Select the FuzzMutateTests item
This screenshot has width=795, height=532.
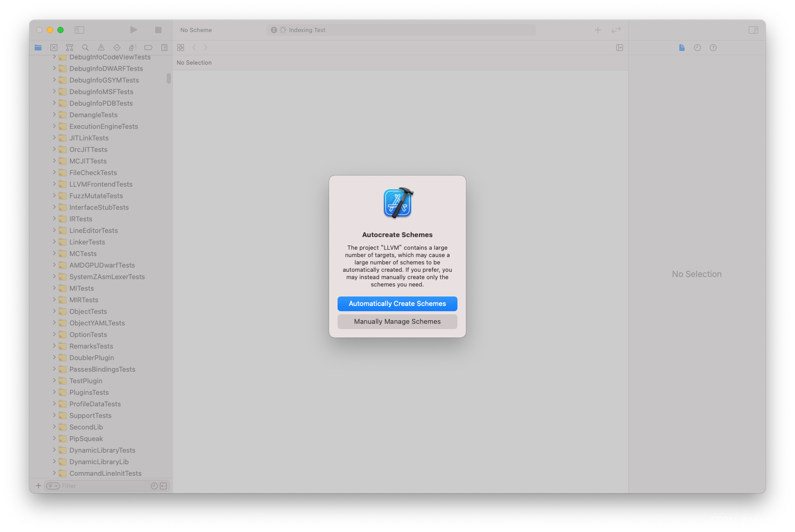point(96,196)
